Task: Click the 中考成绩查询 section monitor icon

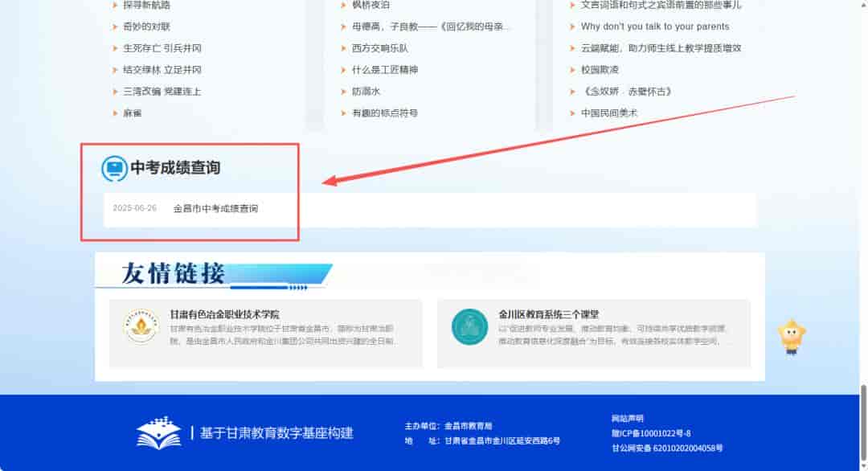Action: pos(115,168)
